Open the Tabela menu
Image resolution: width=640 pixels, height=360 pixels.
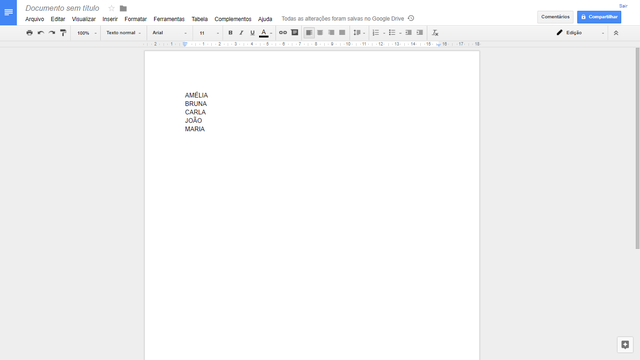200,19
